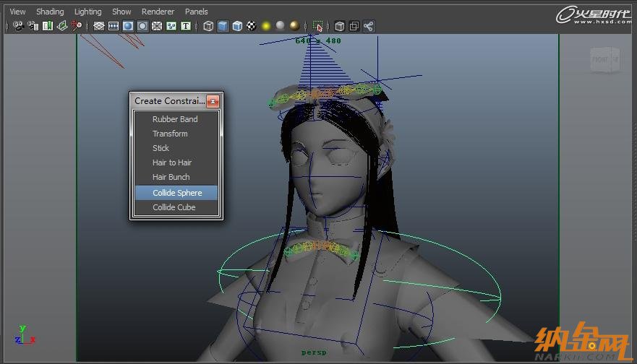Click the persp camera label
The image size is (637, 364).
pos(314,352)
